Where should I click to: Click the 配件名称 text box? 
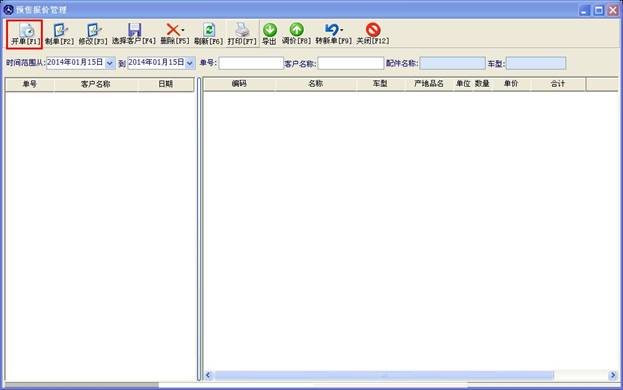click(453, 63)
